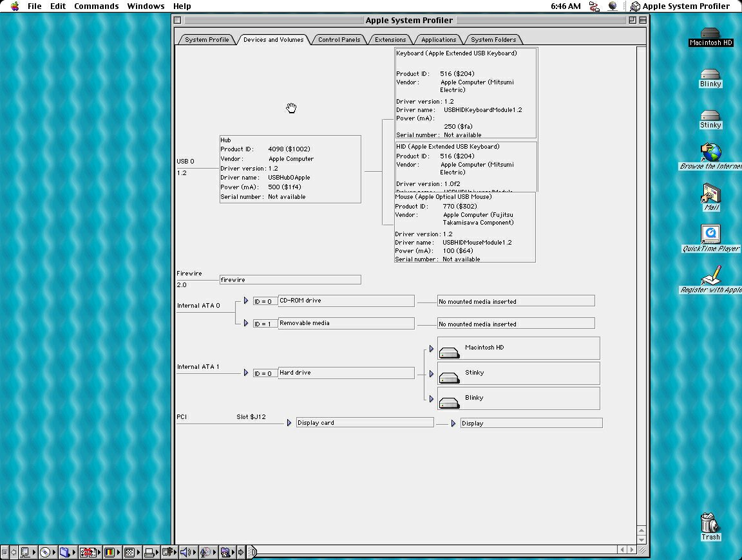Open the Help menu
Screen dimensions: 742x560
(182, 6)
